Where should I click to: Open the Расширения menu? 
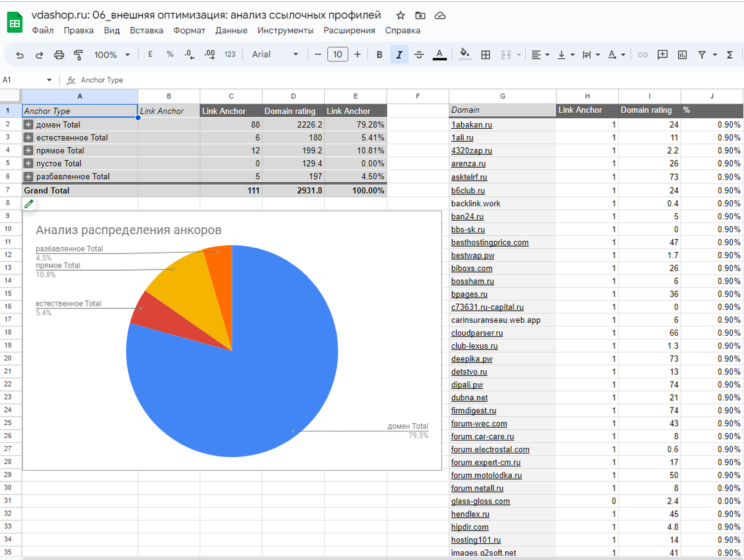[349, 30]
